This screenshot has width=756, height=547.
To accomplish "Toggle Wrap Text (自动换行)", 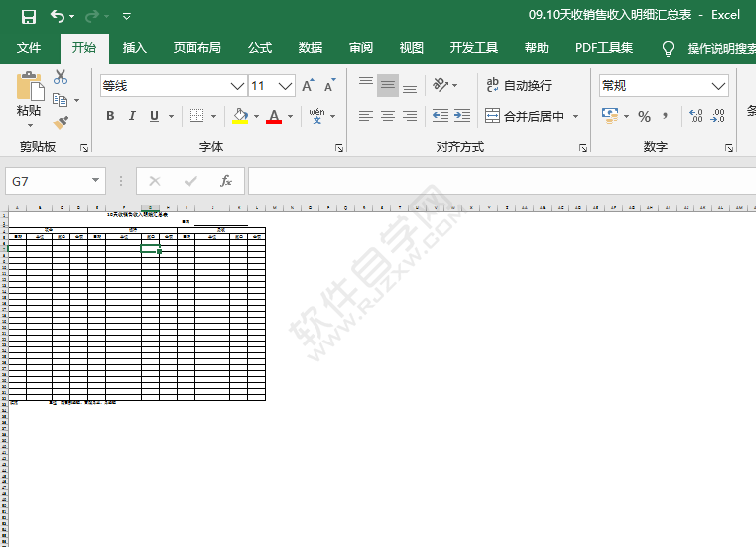I will click(518, 86).
